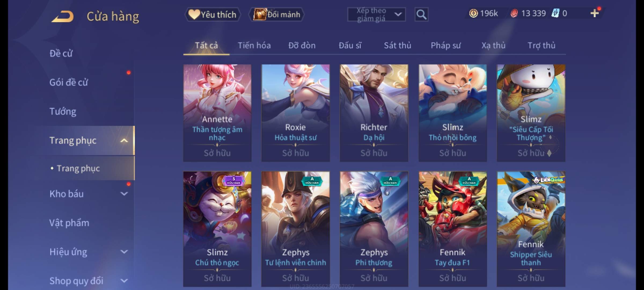644x290 pixels.
Task: Tap the blue voucher icon showing 0
Action: (555, 13)
